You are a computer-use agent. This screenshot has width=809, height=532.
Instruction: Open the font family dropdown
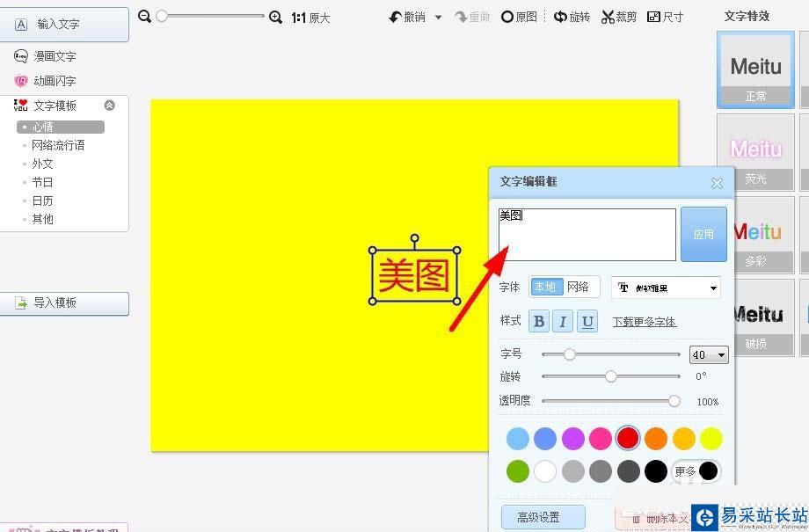(x=666, y=288)
